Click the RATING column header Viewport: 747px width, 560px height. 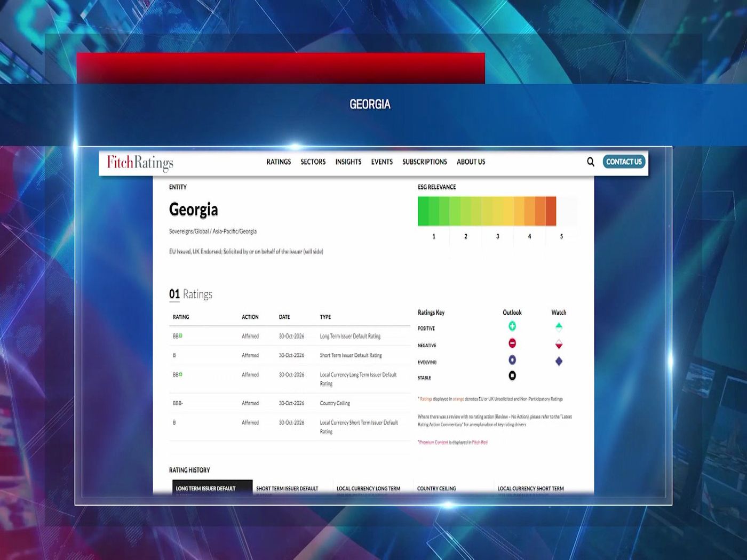point(181,317)
